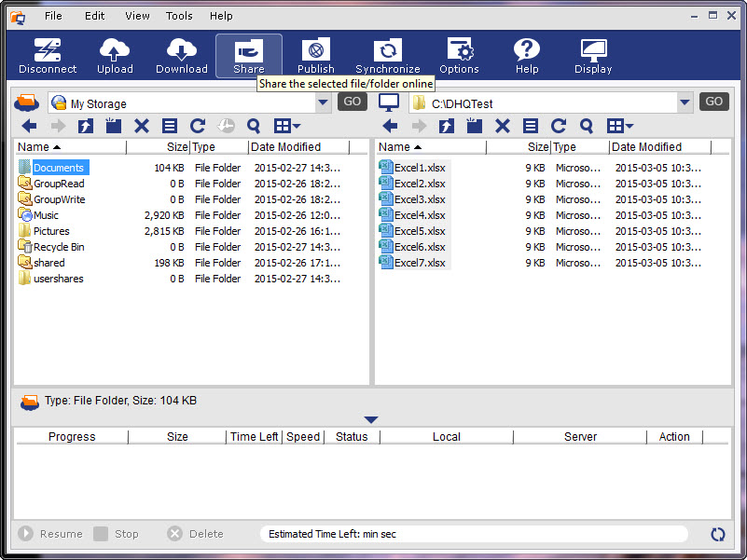Click the Resume transfer button
Image resolution: width=747 pixels, height=560 pixels.
point(50,534)
